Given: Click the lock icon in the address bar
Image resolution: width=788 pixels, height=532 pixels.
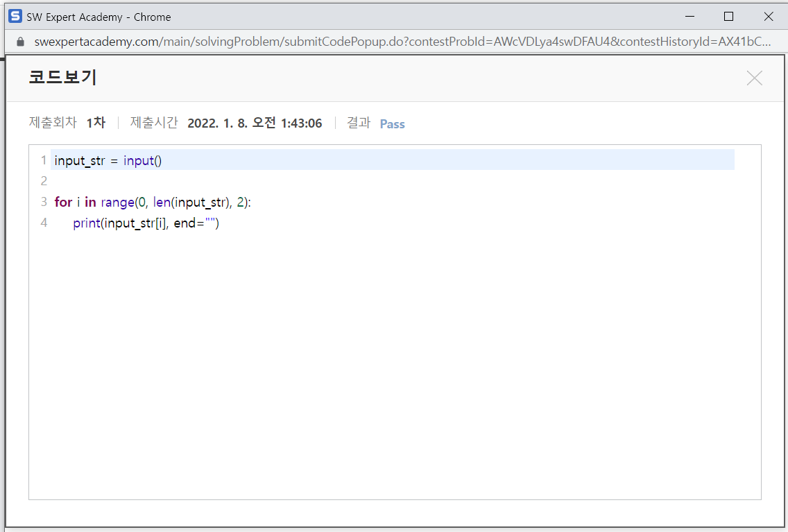Looking at the screenshot, I should tap(20, 42).
